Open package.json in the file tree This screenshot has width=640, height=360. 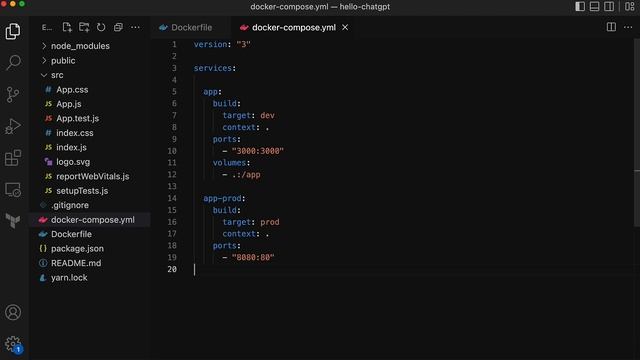click(77, 249)
